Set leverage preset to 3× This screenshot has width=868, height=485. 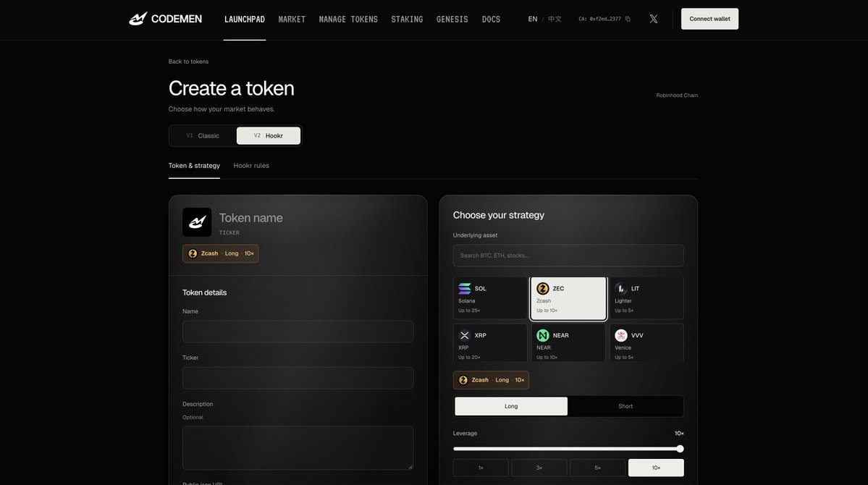tap(539, 468)
